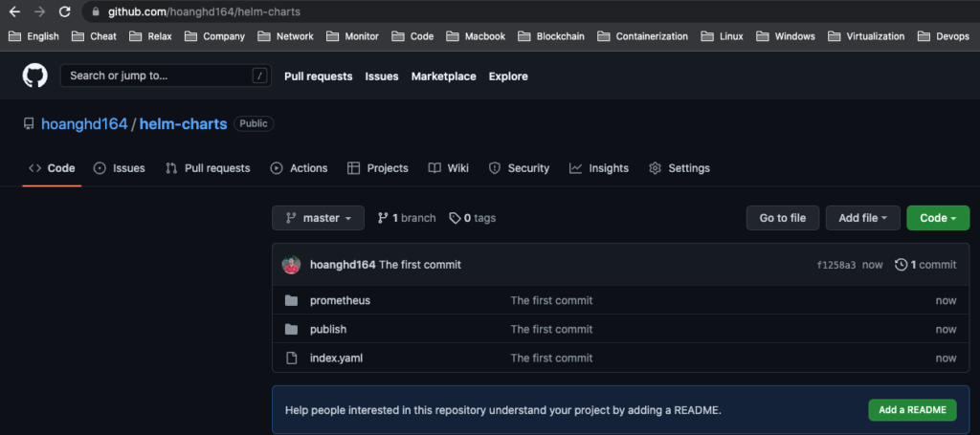The height and width of the screenshot is (435, 980).
Task: Open the helm-charts repository name link
Action: 183,123
